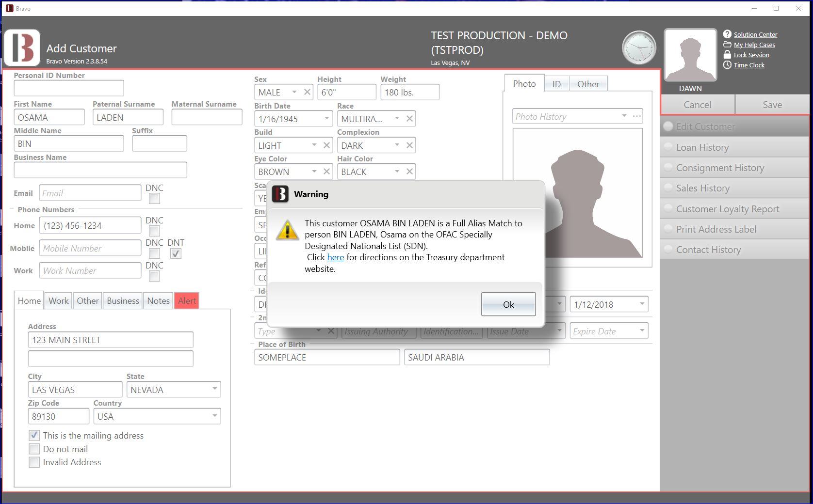The height and width of the screenshot is (504, 813).
Task: Uncheck the Mobile DNT checkbox
Action: 176,253
